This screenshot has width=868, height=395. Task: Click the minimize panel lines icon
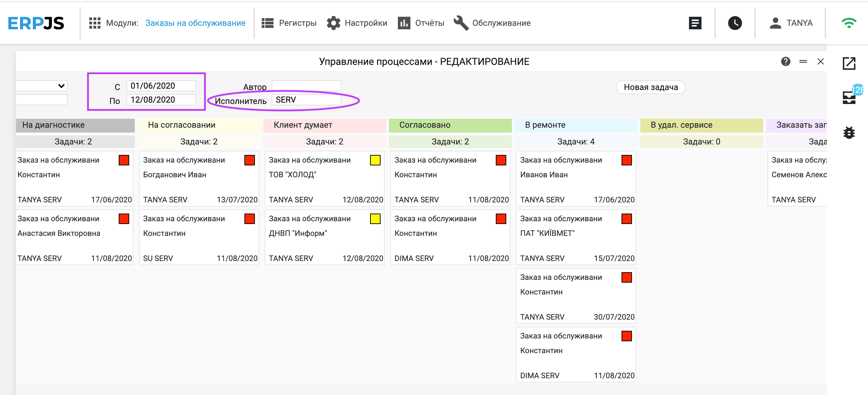[x=803, y=61]
